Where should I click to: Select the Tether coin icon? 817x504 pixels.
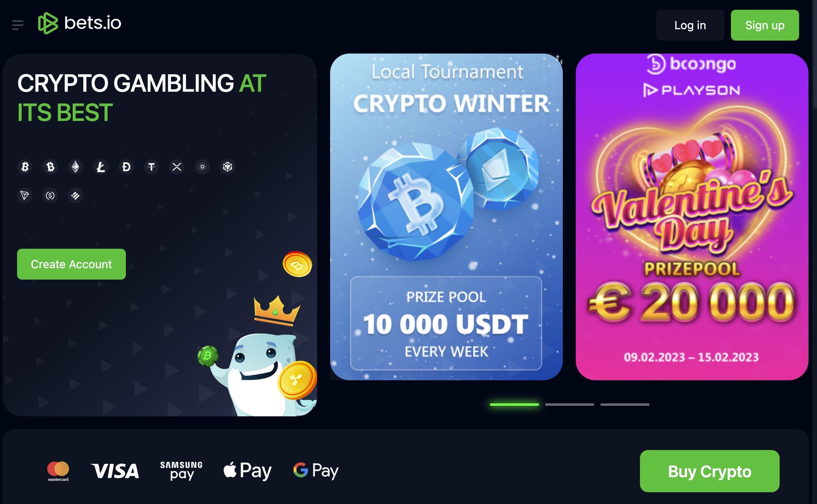[x=151, y=167]
